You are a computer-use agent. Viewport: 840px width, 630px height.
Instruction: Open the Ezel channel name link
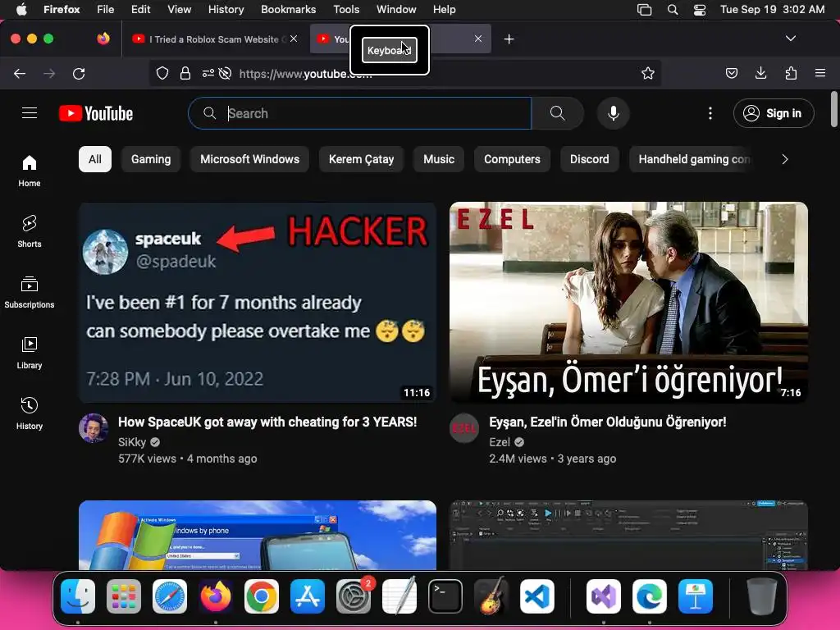pos(500,442)
